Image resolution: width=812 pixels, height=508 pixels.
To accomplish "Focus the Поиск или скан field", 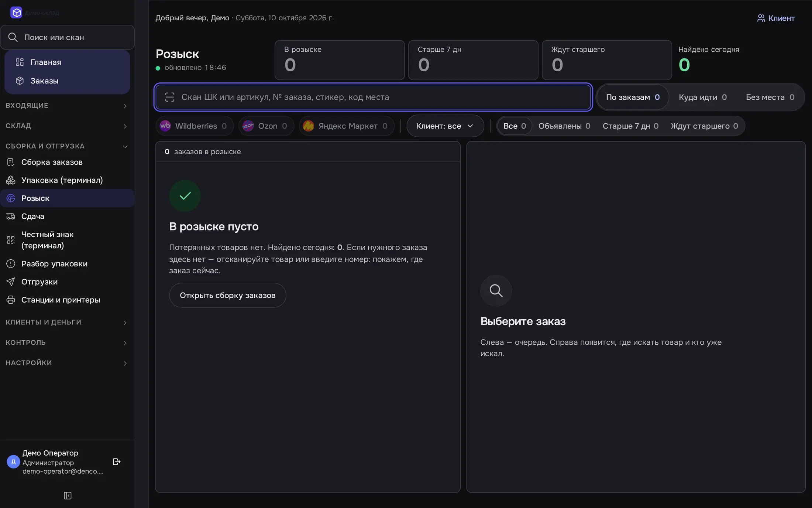I will (68, 37).
